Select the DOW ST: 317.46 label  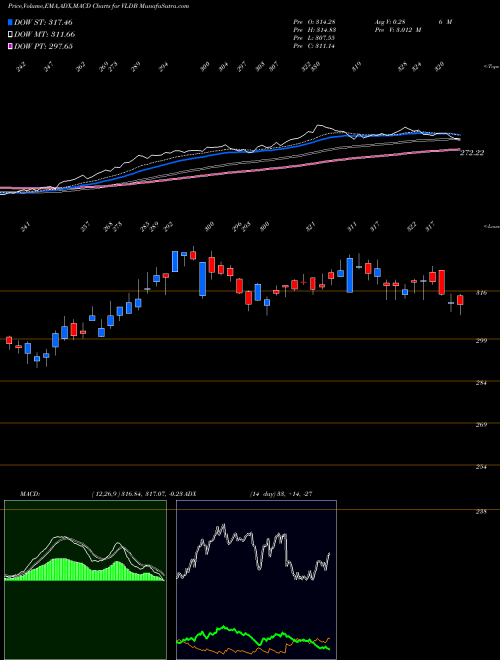pyautogui.click(x=43, y=22)
